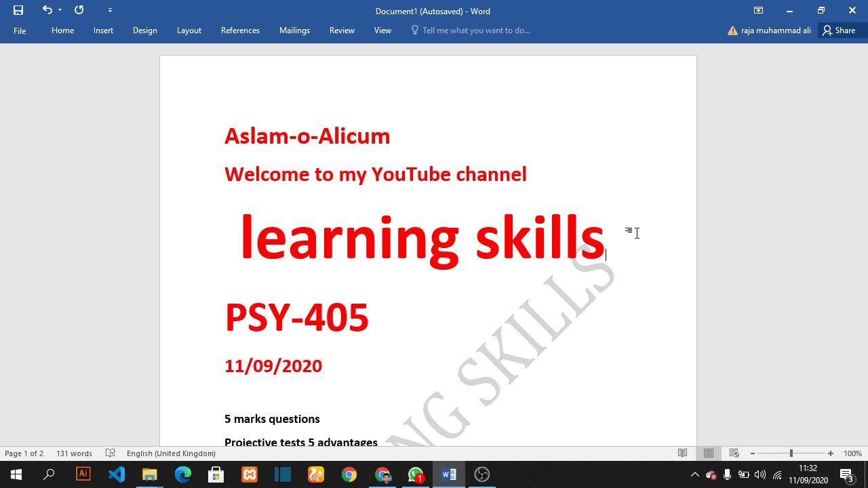This screenshot has height=488, width=868.
Task: Open OBS Studio from taskbar
Action: 482,474
